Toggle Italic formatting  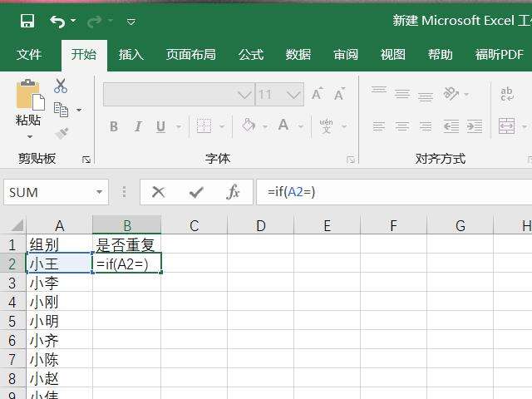tap(136, 126)
